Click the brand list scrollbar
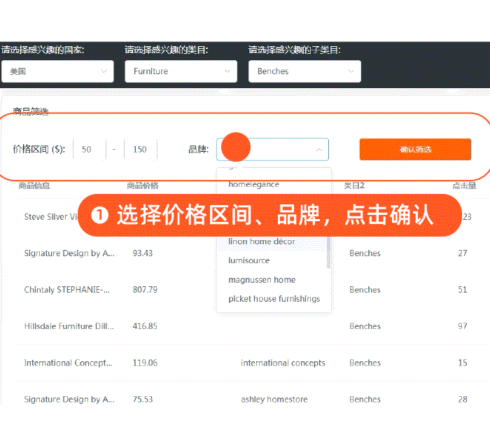 click(328, 253)
